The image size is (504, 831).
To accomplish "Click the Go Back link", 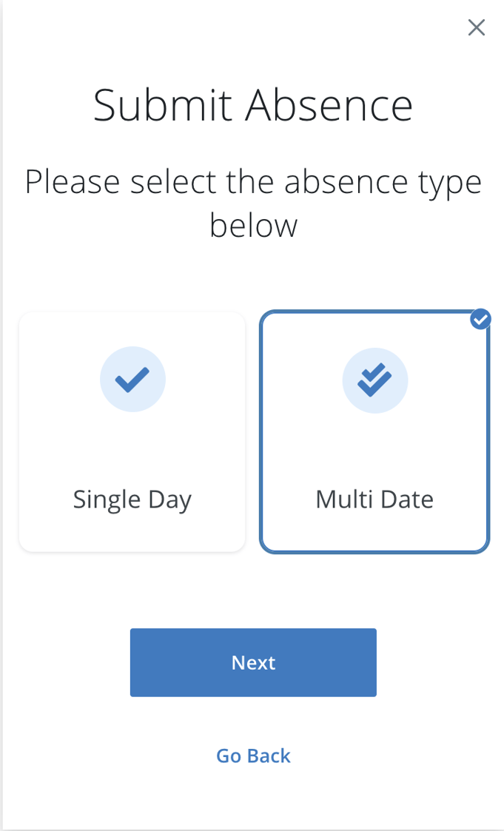I will [x=253, y=756].
